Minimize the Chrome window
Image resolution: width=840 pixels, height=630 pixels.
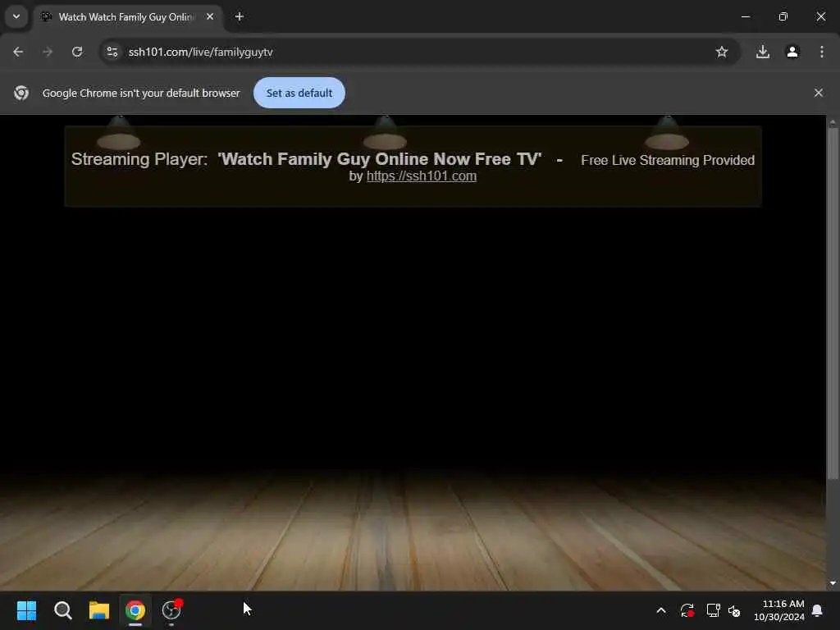click(x=746, y=16)
